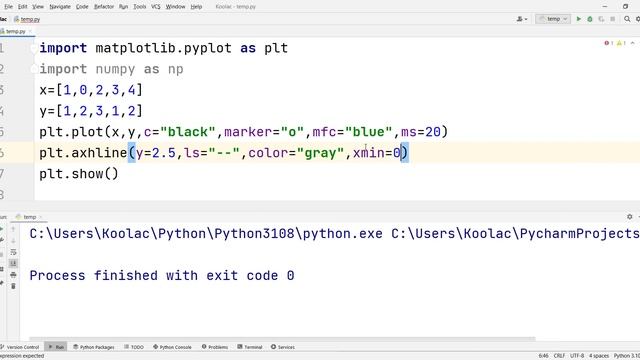
Task: Open the Code menu
Action: pyautogui.click(x=82, y=7)
